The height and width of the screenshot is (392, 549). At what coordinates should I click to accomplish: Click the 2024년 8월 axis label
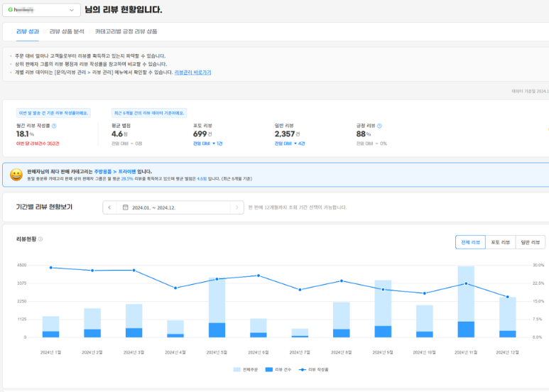pyautogui.click(x=342, y=352)
